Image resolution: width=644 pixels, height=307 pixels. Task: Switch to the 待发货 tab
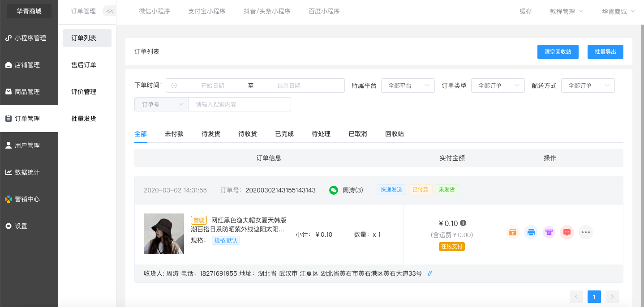pyautogui.click(x=211, y=134)
